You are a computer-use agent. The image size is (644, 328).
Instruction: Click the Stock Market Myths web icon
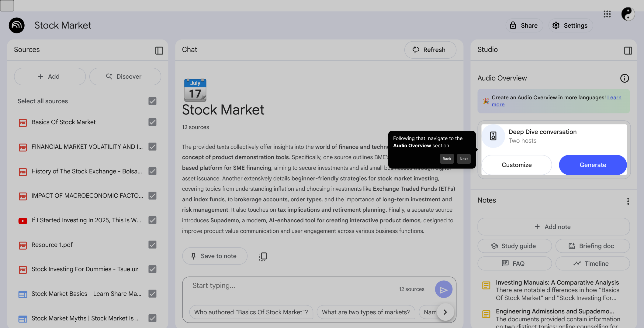click(x=23, y=319)
